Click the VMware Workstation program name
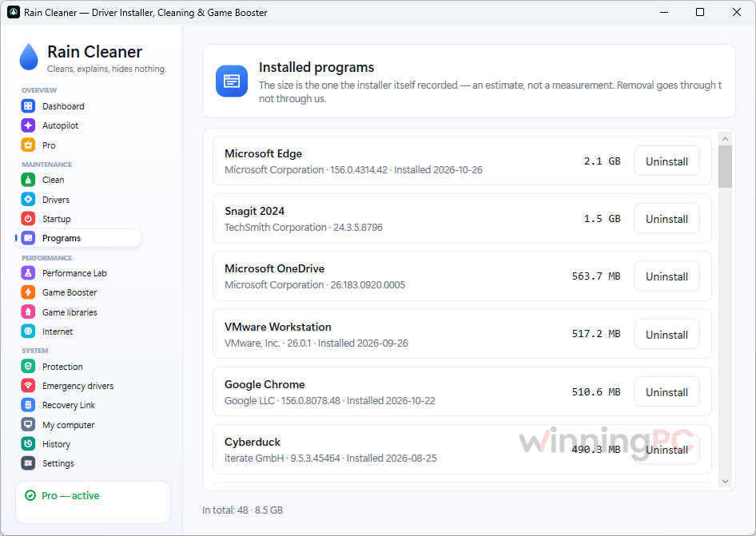 point(278,327)
